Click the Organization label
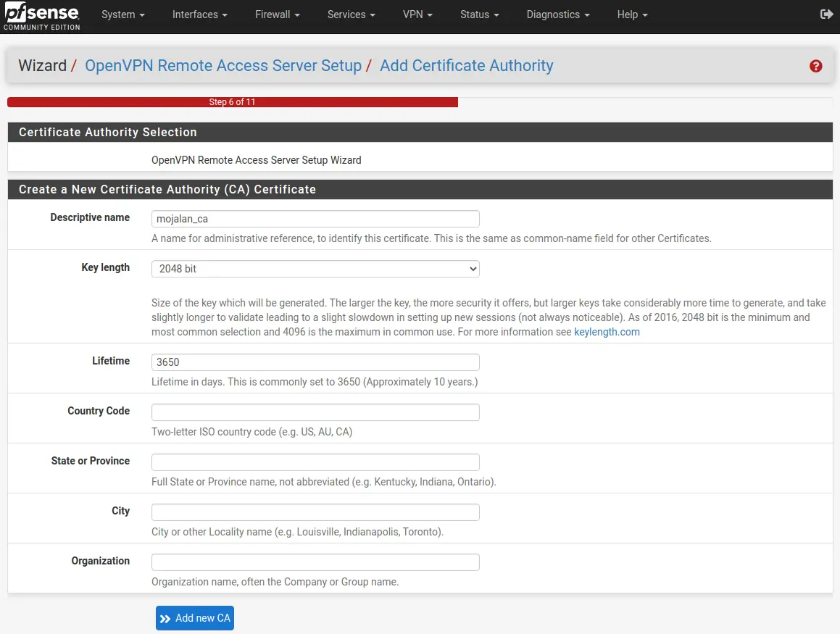 click(x=101, y=561)
